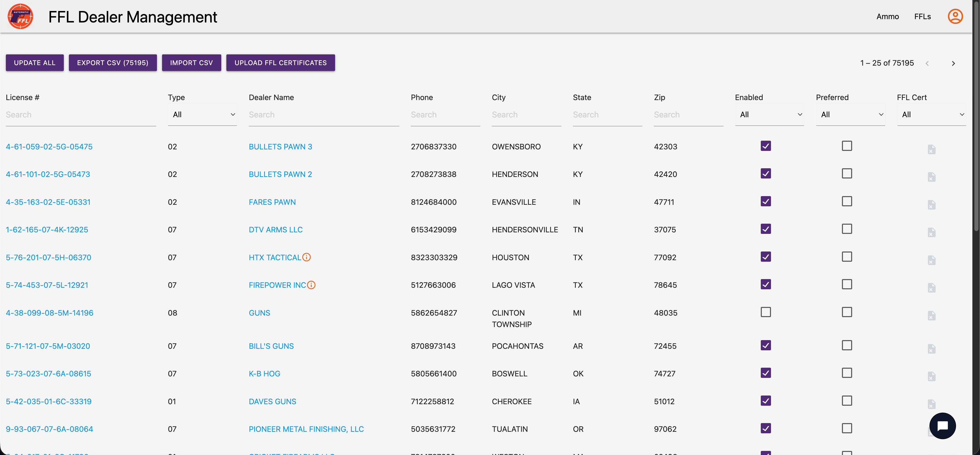Click the info icon beside FIREPOWER INC

[311, 285]
